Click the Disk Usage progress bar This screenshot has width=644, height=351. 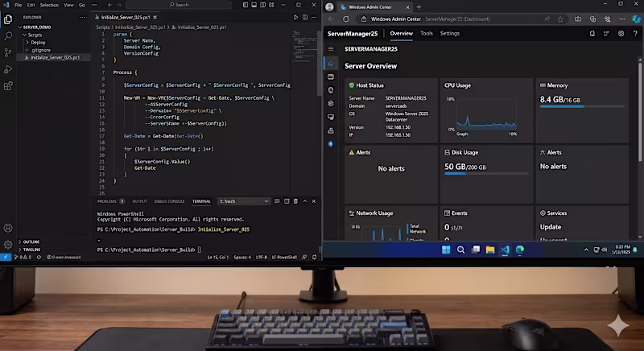tap(487, 174)
